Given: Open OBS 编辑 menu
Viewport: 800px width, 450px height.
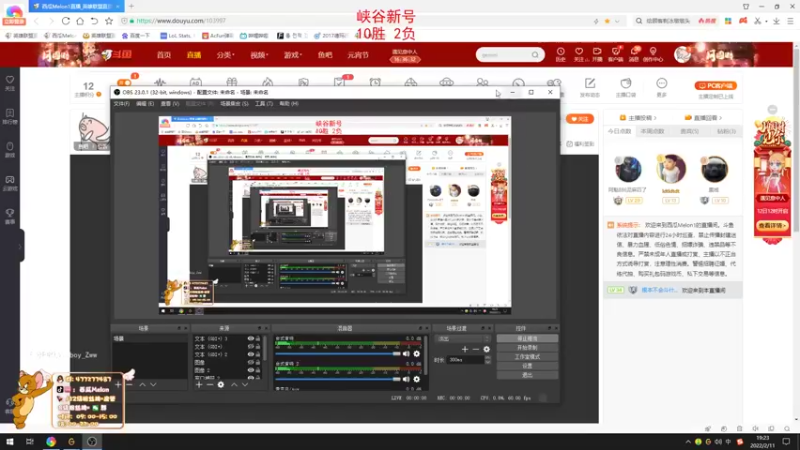Looking at the screenshot, I should point(145,104).
